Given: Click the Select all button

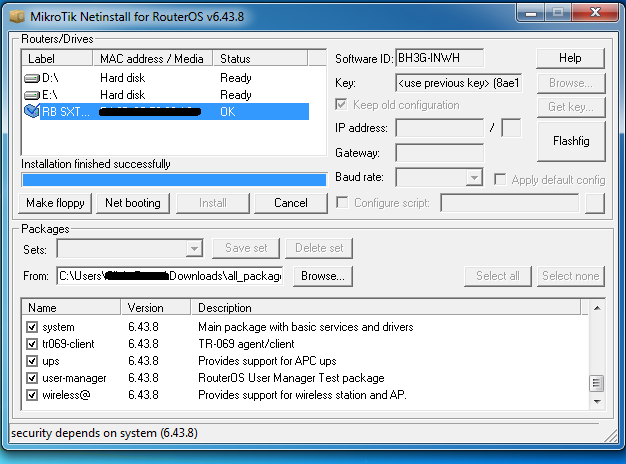Looking at the screenshot, I should [498, 276].
